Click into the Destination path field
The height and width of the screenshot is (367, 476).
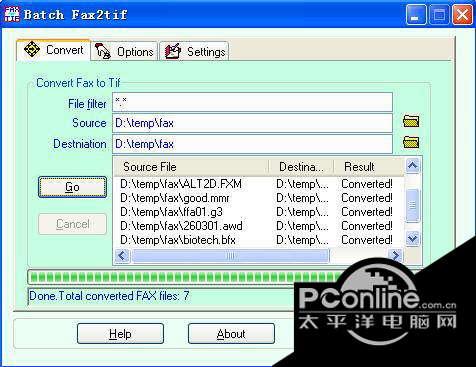coord(252,144)
